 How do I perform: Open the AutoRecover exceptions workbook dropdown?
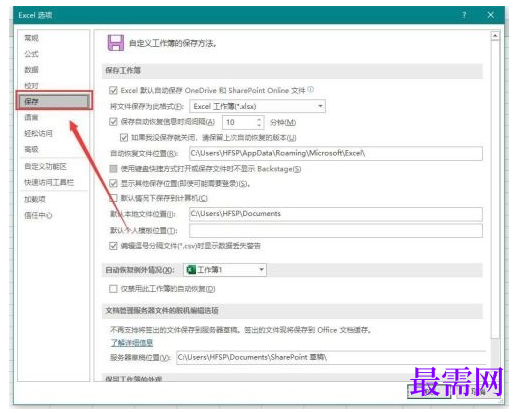225,270
